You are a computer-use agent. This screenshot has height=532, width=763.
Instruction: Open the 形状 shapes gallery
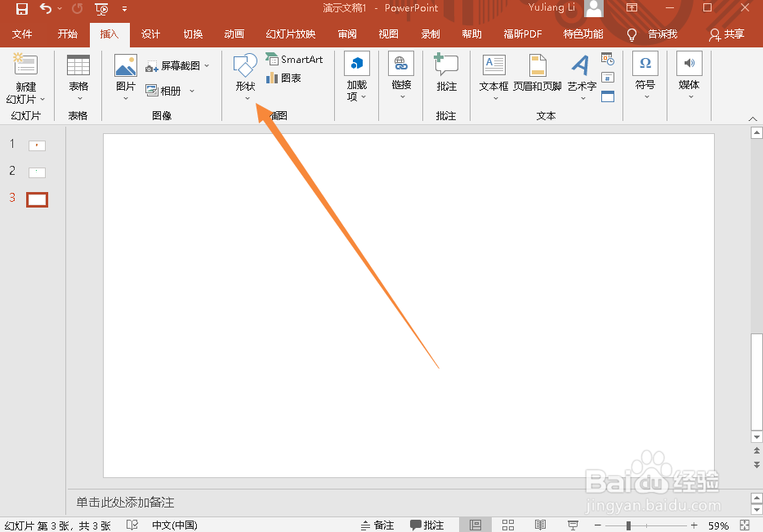(245, 77)
